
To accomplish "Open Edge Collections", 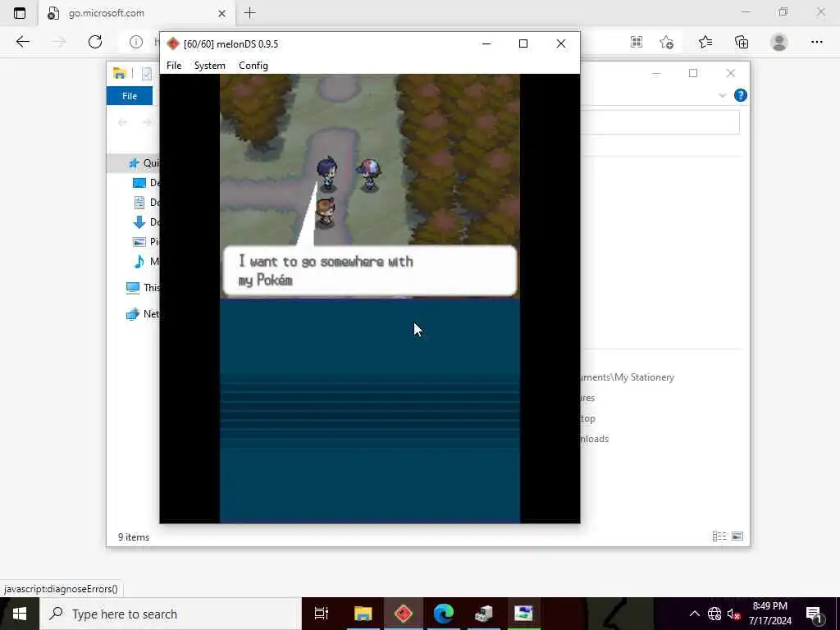I will tap(742, 42).
